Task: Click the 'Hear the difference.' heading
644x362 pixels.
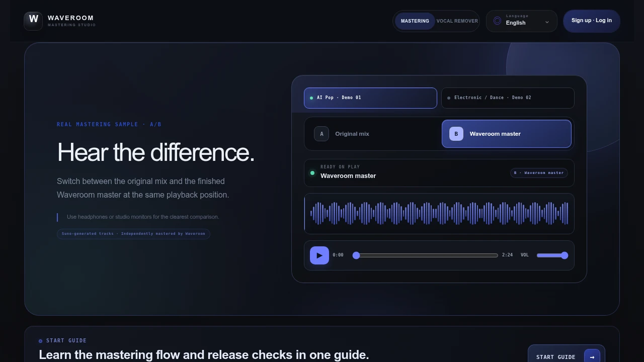Action: point(156,152)
